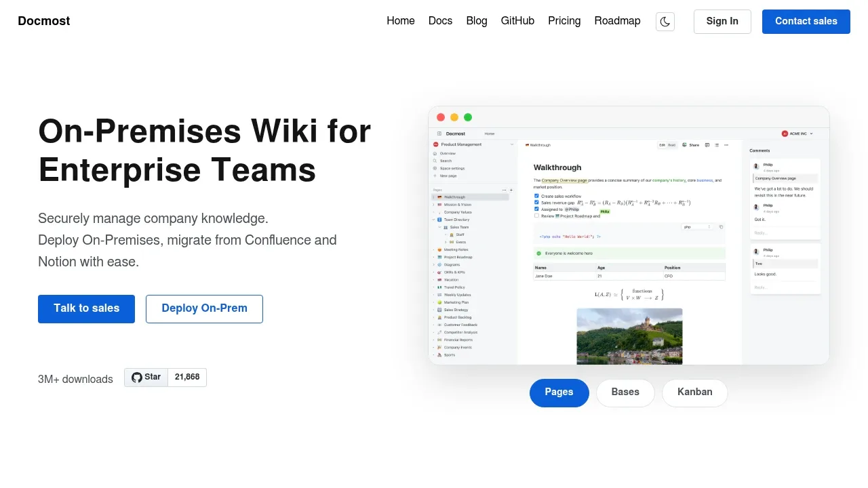Switch to Read mode in the preview toolbar
868x488 pixels.
tap(672, 145)
